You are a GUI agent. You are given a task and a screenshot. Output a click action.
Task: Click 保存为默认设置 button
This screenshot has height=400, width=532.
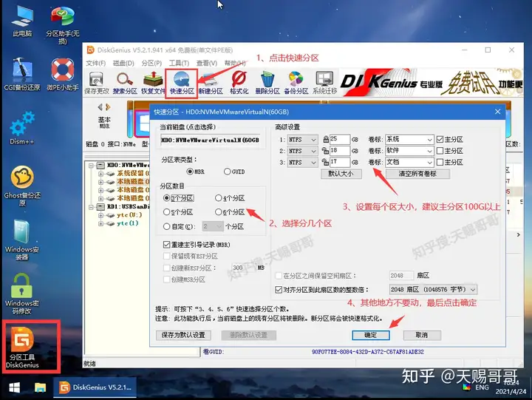point(183,335)
